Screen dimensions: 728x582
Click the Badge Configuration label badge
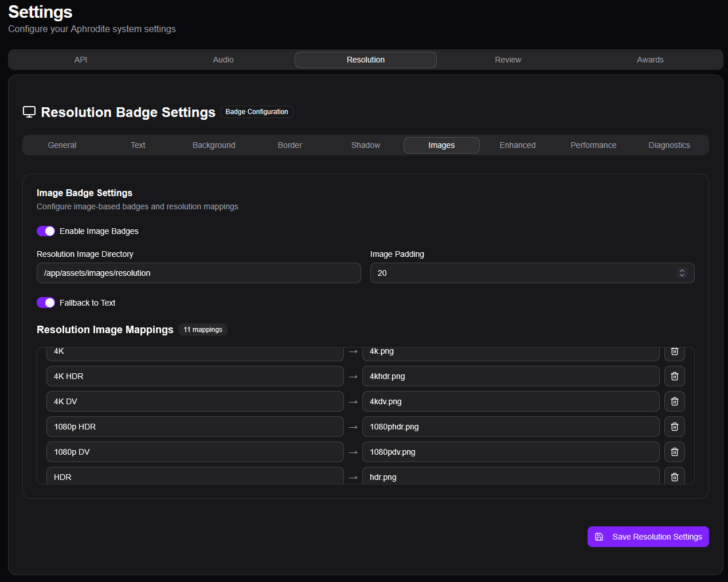tap(257, 112)
